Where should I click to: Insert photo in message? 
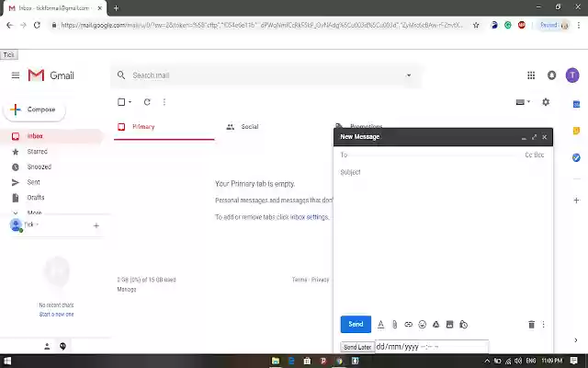[x=449, y=325]
